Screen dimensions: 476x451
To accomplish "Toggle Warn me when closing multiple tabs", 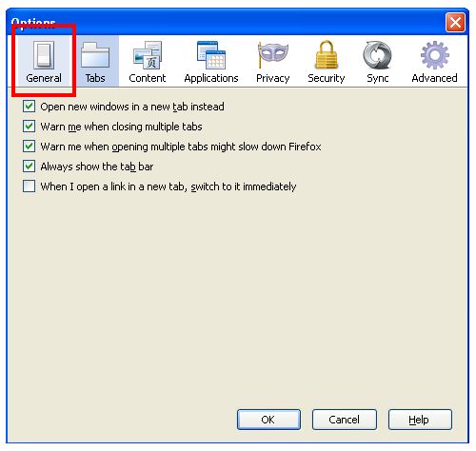I will tap(29, 127).
